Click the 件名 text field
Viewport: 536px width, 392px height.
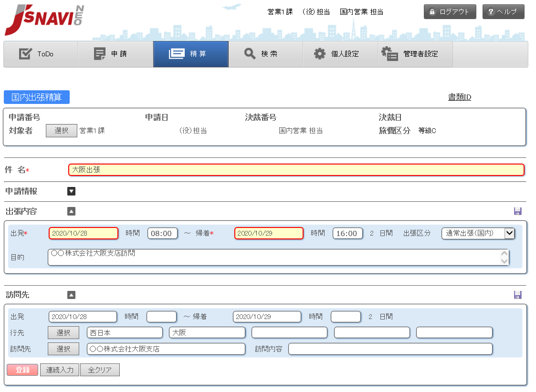pyautogui.click(x=296, y=169)
